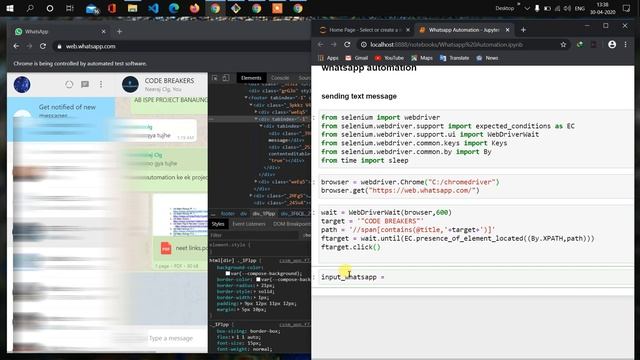
Task: Close the WhatsApp tab
Action: pos(103,31)
